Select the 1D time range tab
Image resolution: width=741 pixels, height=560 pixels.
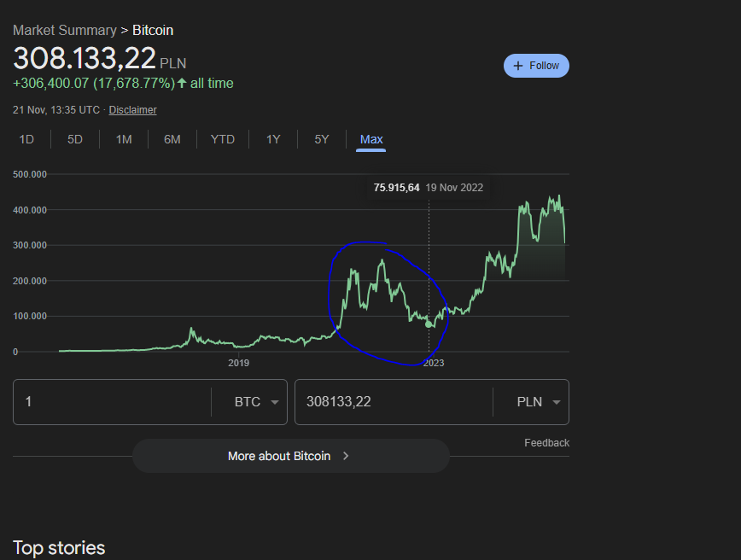26,139
